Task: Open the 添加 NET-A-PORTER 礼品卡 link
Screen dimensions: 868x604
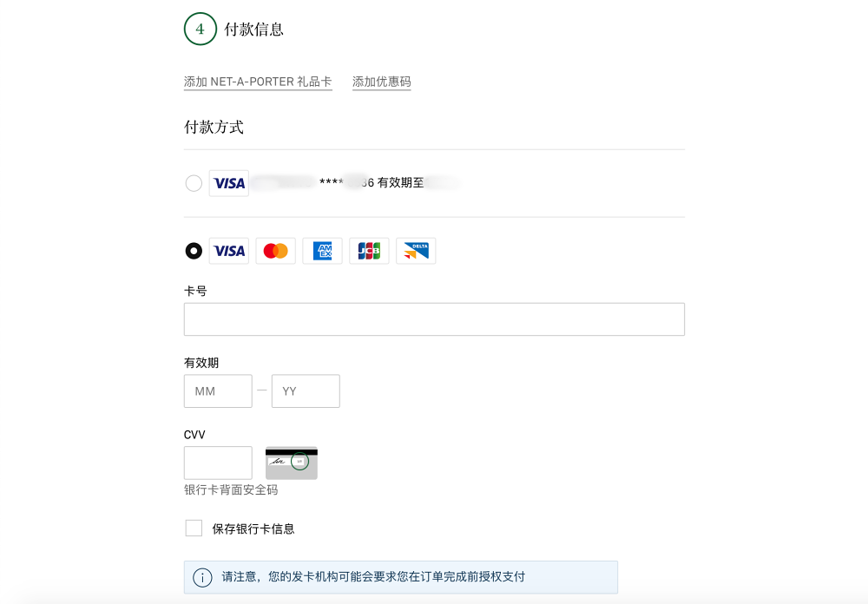Action: (x=258, y=82)
